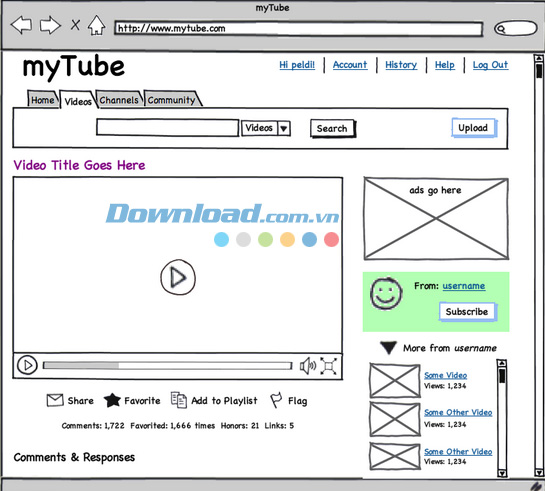Open the bottom Some Other Video link
The image size is (545, 491).
pyautogui.click(x=458, y=452)
